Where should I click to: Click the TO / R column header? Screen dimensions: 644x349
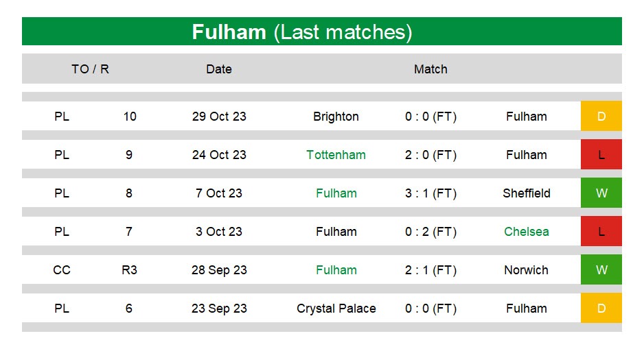(x=91, y=69)
